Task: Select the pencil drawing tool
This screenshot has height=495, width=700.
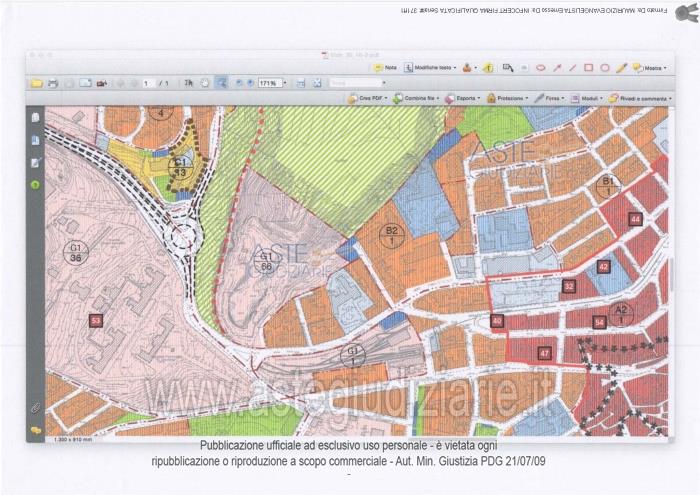Action: point(620,68)
